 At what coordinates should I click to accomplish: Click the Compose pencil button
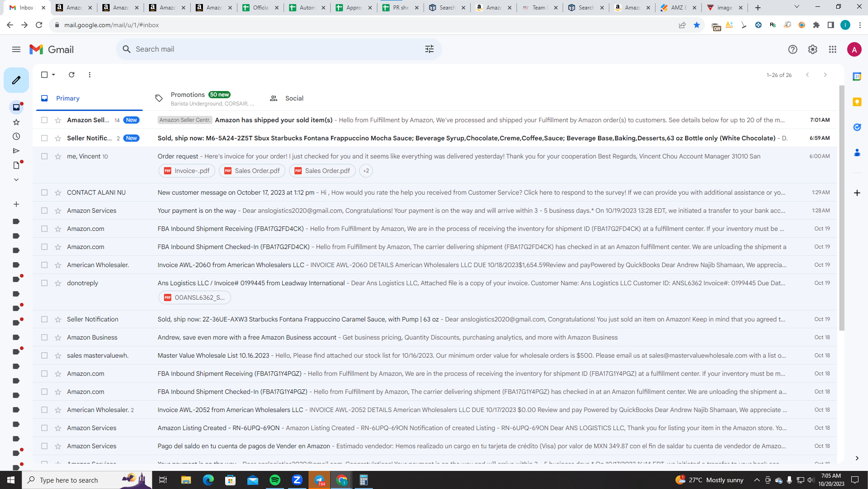[16, 80]
